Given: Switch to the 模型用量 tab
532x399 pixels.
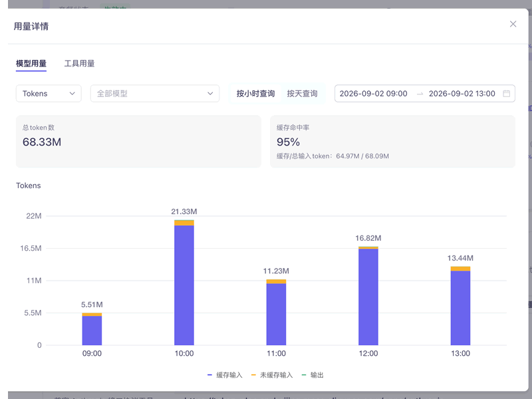Looking at the screenshot, I should pyautogui.click(x=31, y=63).
